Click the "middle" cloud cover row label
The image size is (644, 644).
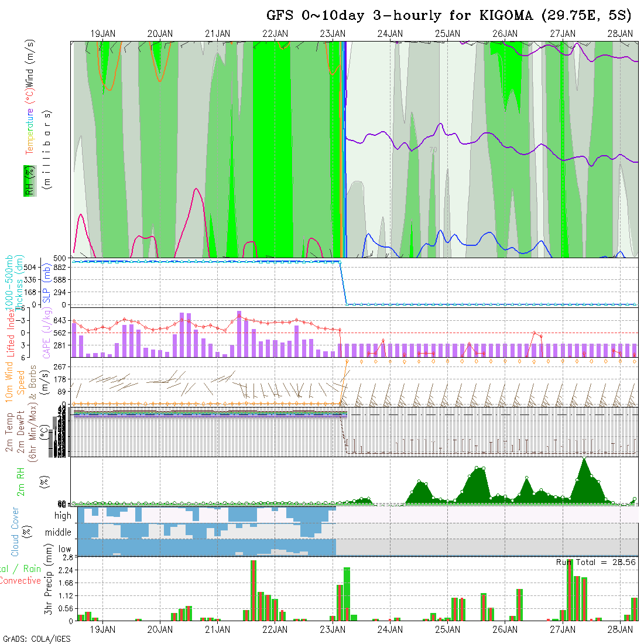58,533
